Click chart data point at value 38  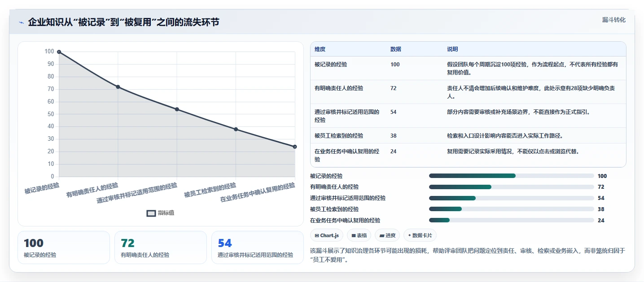(236, 130)
